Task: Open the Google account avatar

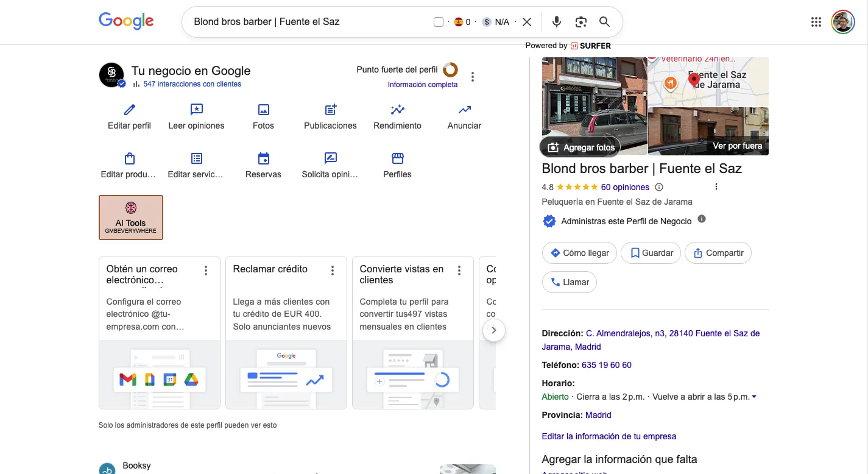Action: (843, 22)
